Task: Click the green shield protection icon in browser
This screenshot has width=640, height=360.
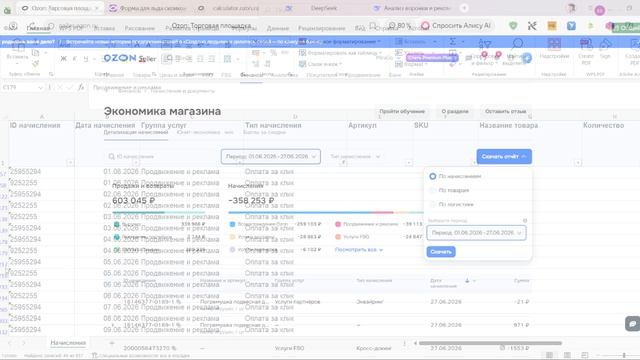Action: coord(513,26)
